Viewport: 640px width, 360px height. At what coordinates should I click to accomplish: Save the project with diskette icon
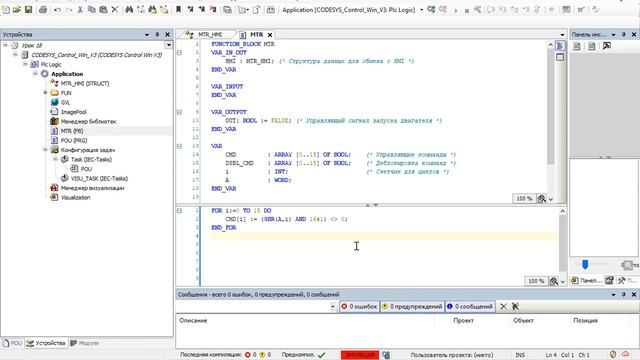click(x=28, y=9)
